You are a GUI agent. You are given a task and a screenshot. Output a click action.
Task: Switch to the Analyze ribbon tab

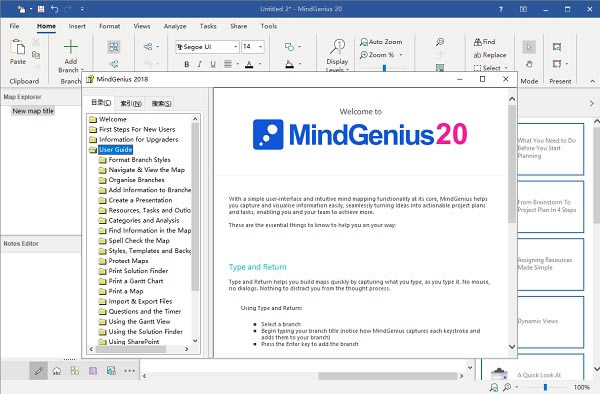[x=175, y=26]
